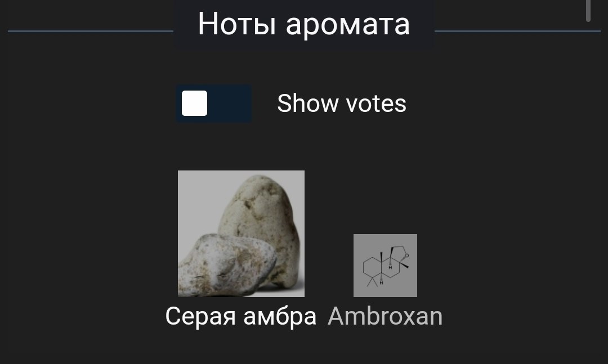Open the Серая амбра note image
The width and height of the screenshot is (608, 364).
tap(241, 233)
